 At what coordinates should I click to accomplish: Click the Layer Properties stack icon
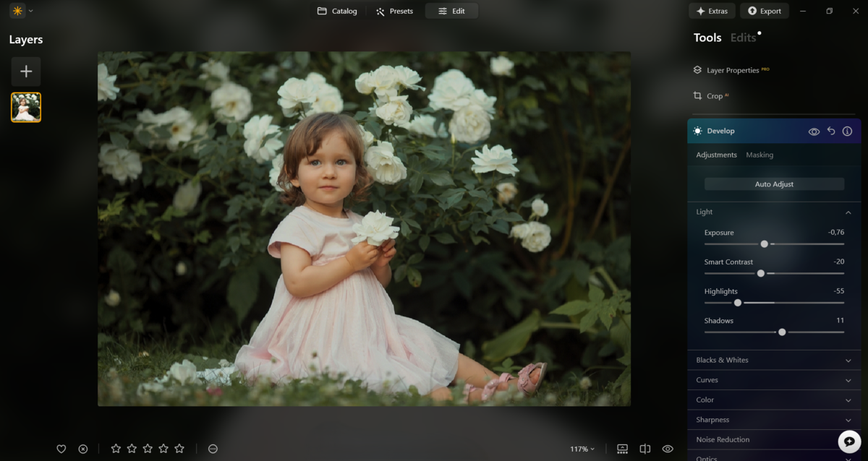point(697,70)
